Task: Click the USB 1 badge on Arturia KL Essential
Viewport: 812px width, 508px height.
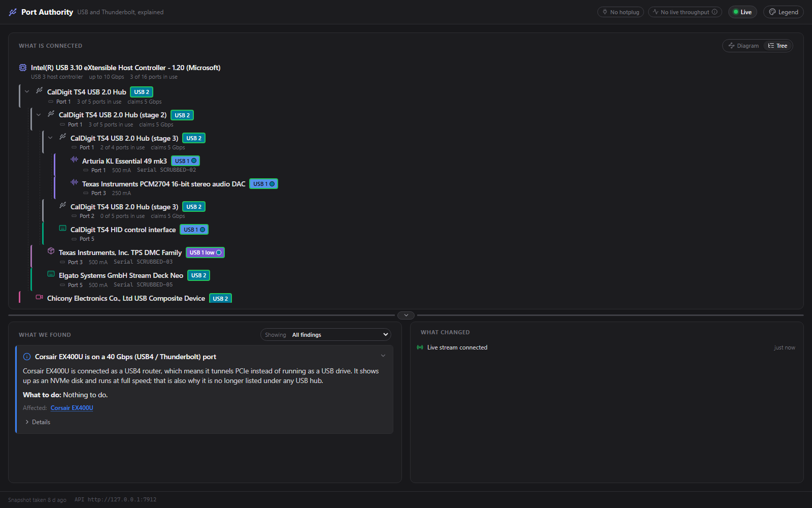Action: (185, 161)
